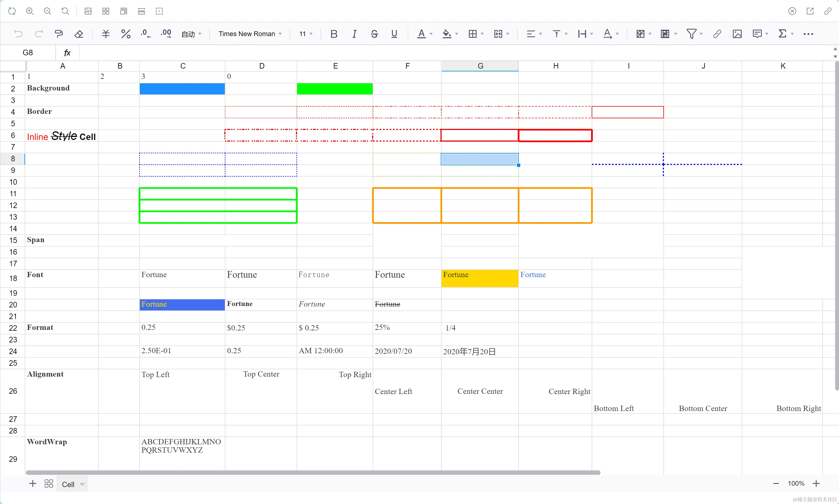Viewport: 839px width, 504px height.
Task: Apply percent format icon
Action: [126, 34]
